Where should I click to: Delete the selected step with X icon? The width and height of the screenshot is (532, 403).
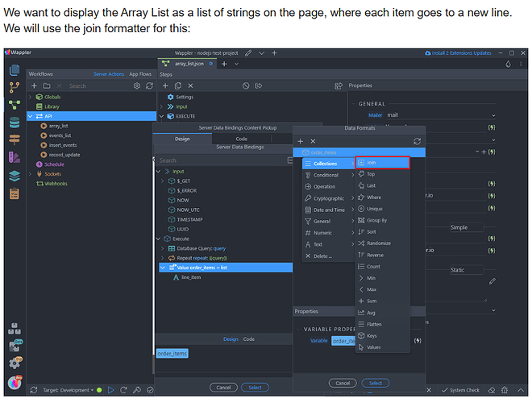pyautogui.click(x=191, y=85)
